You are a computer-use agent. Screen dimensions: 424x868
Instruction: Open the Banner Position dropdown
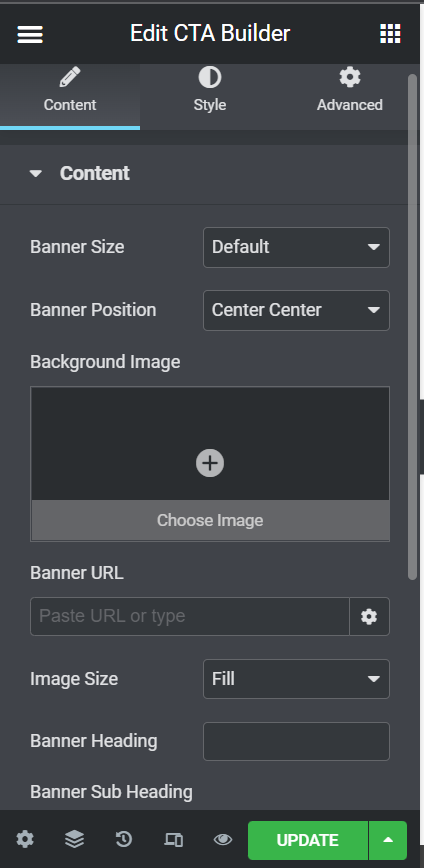[x=296, y=310]
